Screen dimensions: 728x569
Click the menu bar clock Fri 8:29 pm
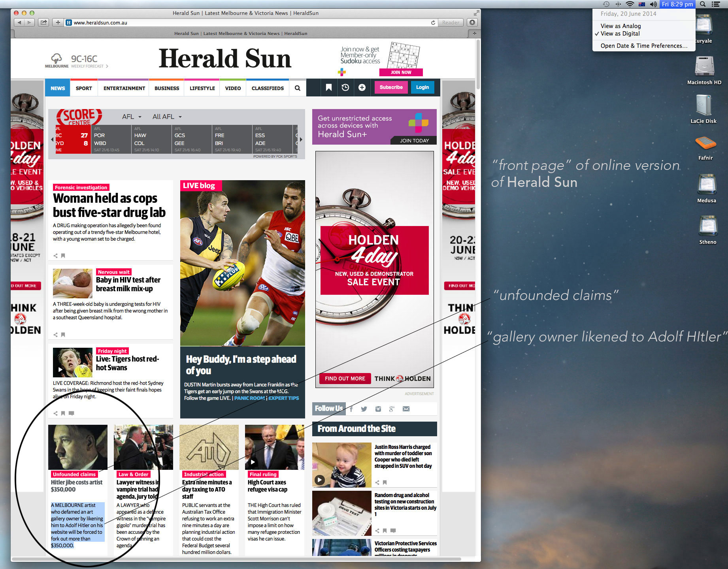(x=677, y=4)
